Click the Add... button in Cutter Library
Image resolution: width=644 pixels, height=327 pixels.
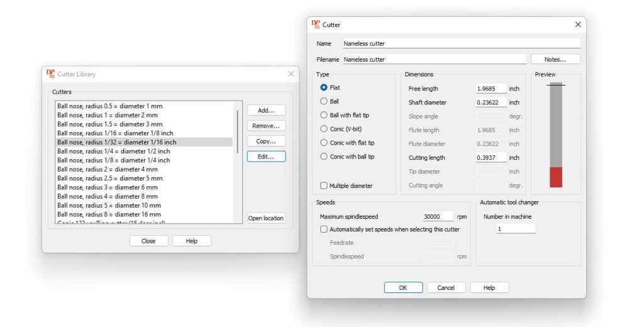(x=266, y=110)
